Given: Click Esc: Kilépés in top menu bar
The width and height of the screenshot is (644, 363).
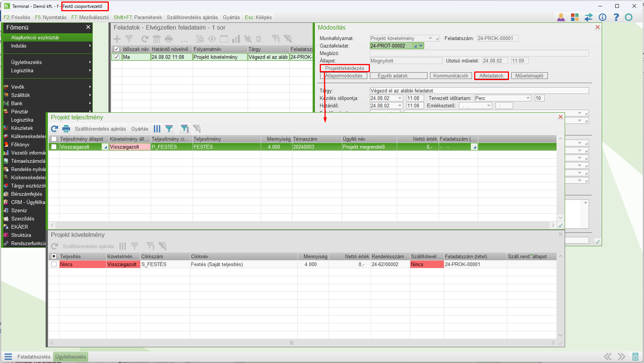Looking at the screenshot, I should click(x=258, y=17).
